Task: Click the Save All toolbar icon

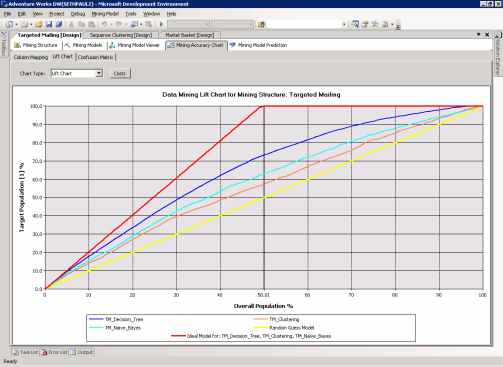Action: pyautogui.click(x=59, y=24)
